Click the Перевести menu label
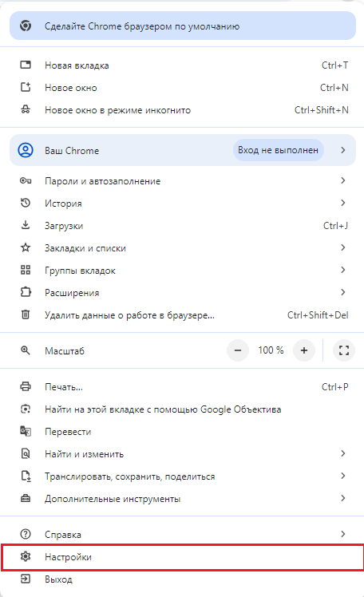This screenshot has width=364, height=597. click(68, 432)
